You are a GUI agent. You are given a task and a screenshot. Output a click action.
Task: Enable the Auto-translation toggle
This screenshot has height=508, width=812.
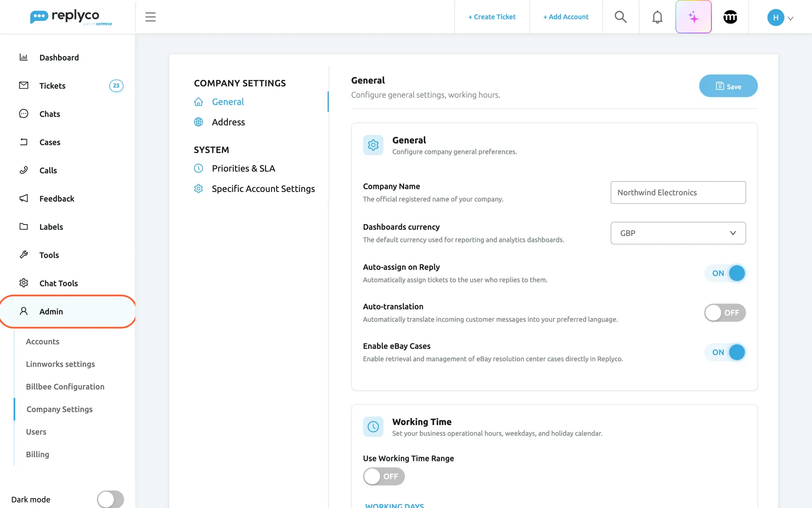point(725,312)
